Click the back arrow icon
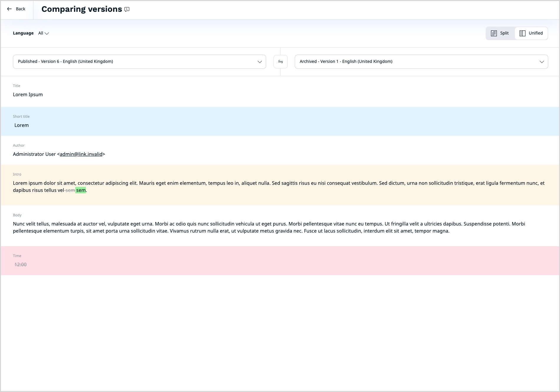This screenshot has width=560, height=392. (9, 9)
